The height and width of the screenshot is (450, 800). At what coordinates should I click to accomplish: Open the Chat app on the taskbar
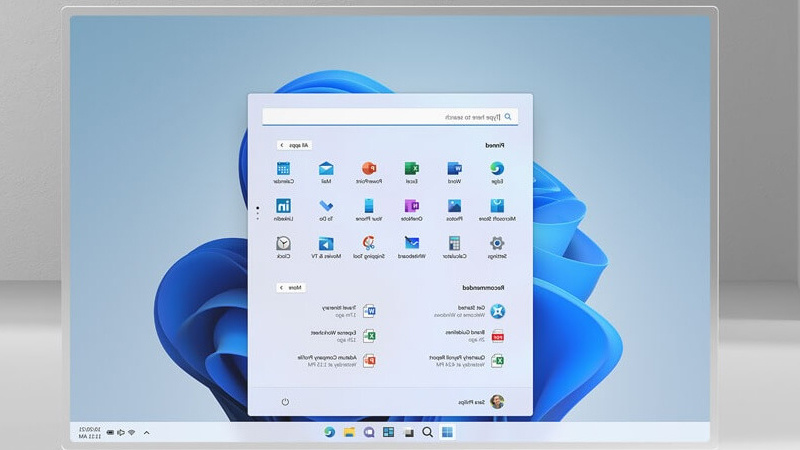369,433
